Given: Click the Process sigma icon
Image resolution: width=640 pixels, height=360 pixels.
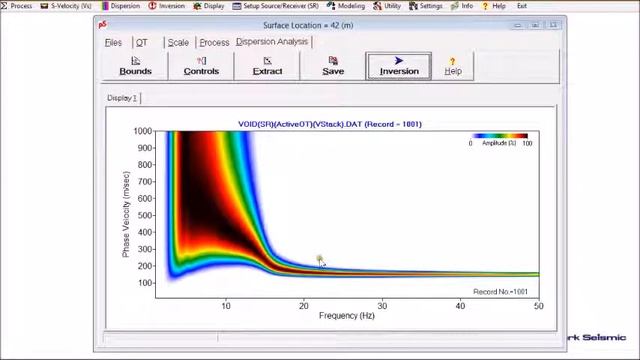Looking at the screenshot, I should [4, 6].
